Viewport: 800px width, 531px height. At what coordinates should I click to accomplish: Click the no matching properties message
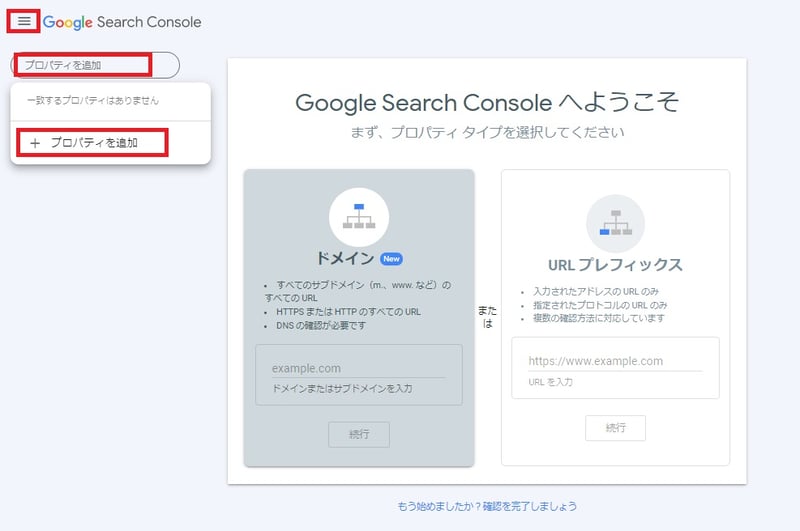93,100
